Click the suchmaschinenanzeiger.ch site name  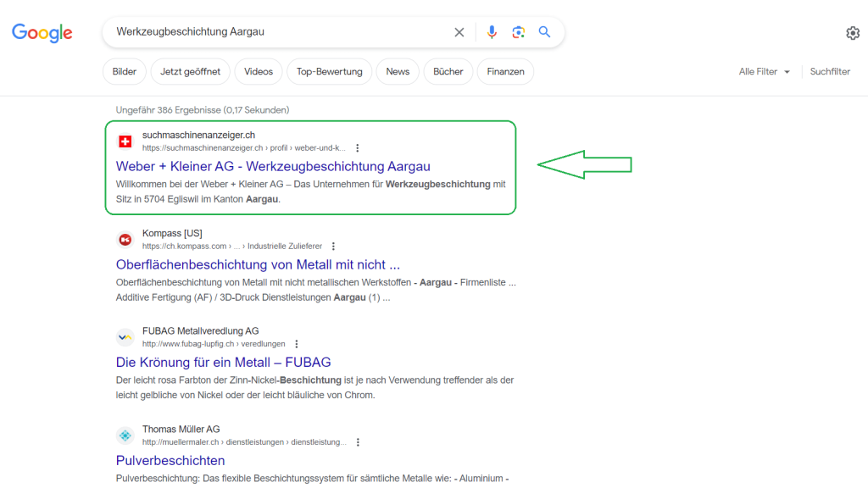pos(198,135)
